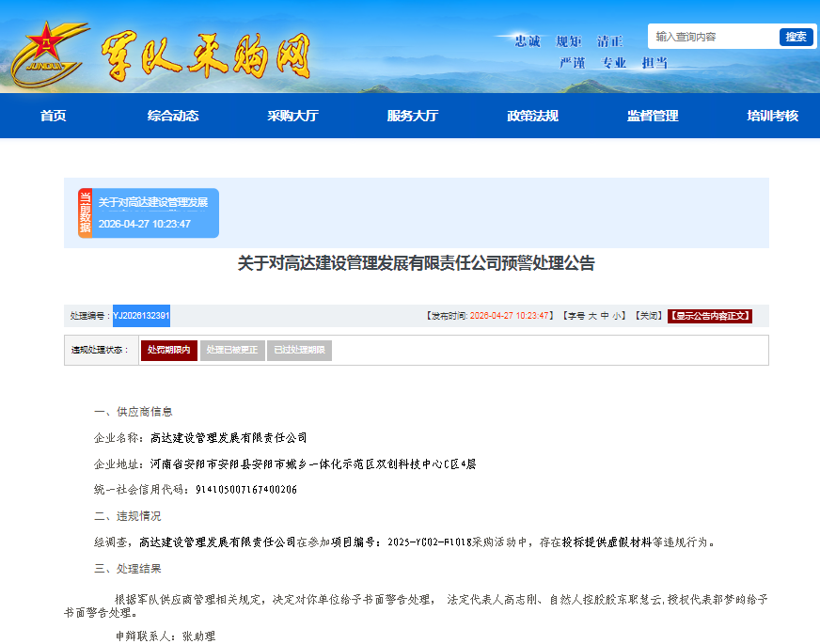Open the 综合动态 navigation item
Screen dimensions: 820x644
pyautogui.click(x=173, y=116)
